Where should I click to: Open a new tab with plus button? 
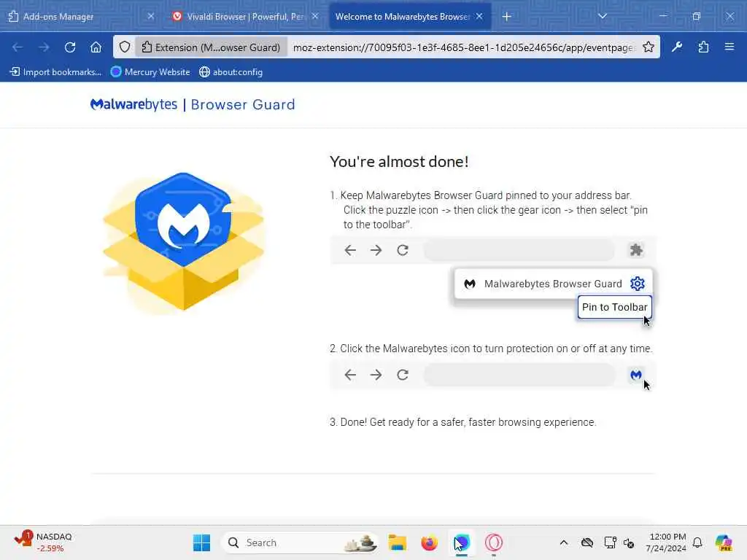[x=506, y=17]
